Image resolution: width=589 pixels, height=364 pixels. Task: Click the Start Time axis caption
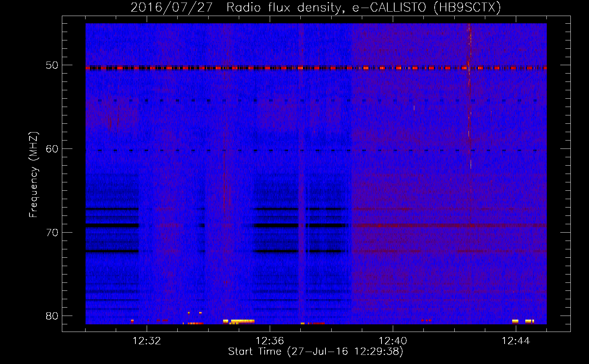point(316,352)
